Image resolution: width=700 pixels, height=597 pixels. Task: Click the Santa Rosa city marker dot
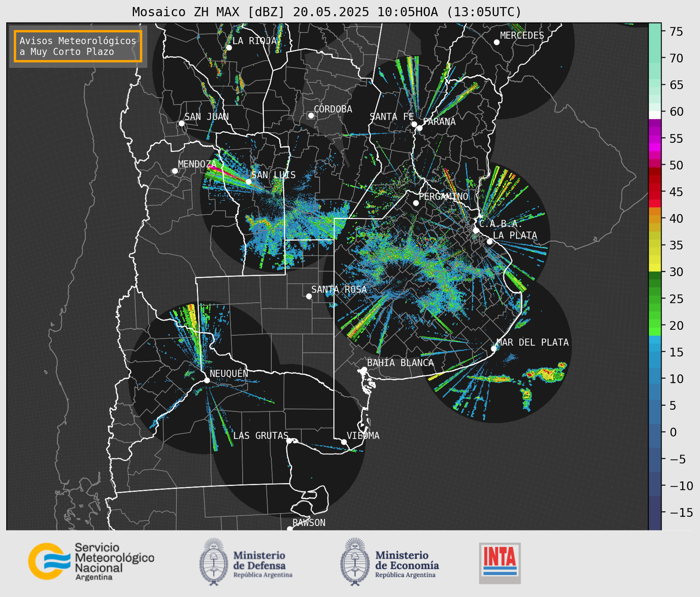309,296
